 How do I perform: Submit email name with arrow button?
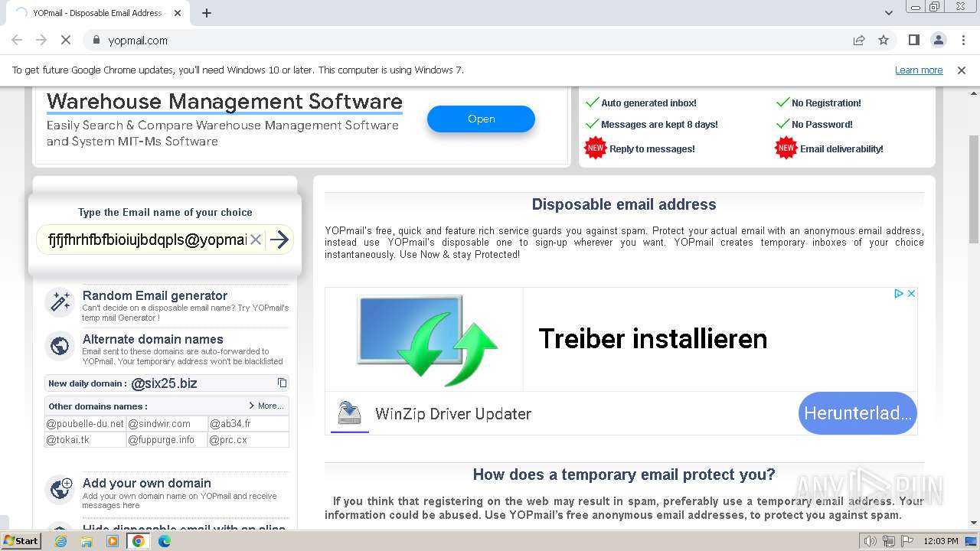[279, 240]
